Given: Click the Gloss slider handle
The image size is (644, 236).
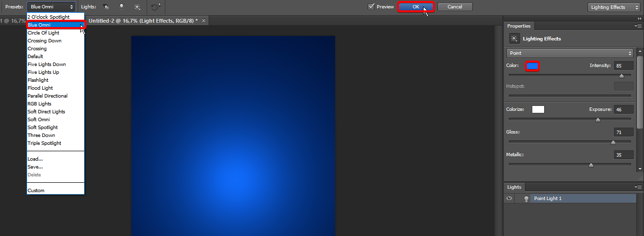Looking at the screenshot, I should click(x=613, y=142).
